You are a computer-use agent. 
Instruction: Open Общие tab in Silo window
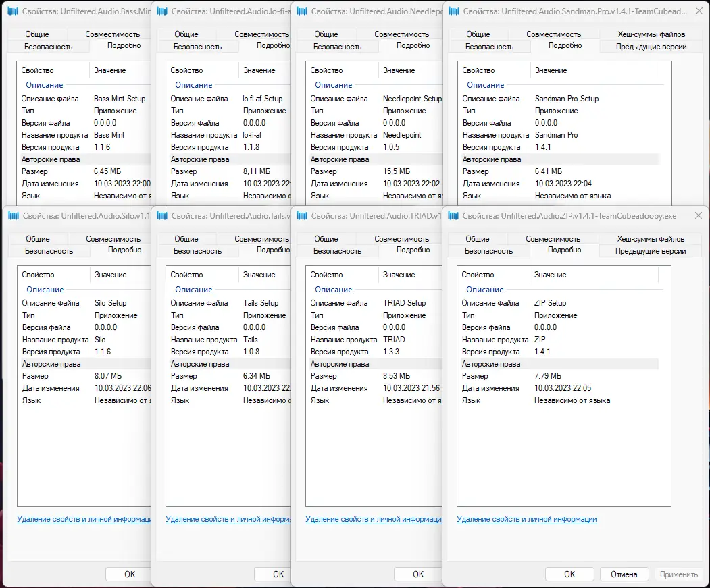pos(38,239)
